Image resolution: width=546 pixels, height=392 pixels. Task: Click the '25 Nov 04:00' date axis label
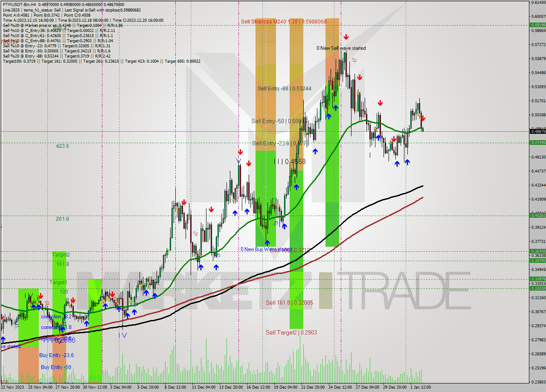pos(40,387)
